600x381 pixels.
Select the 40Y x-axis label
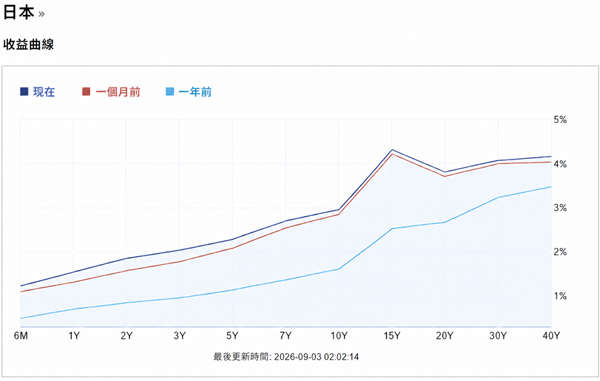tap(551, 336)
